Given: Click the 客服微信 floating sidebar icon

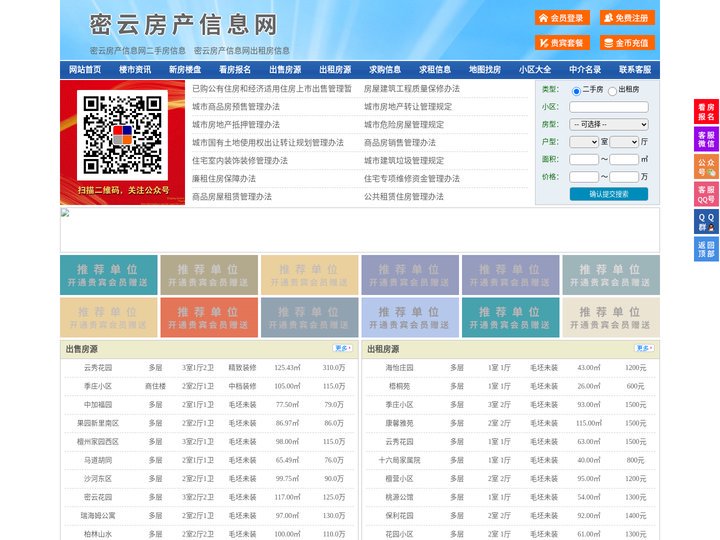Looking at the screenshot, I should 706,139.
